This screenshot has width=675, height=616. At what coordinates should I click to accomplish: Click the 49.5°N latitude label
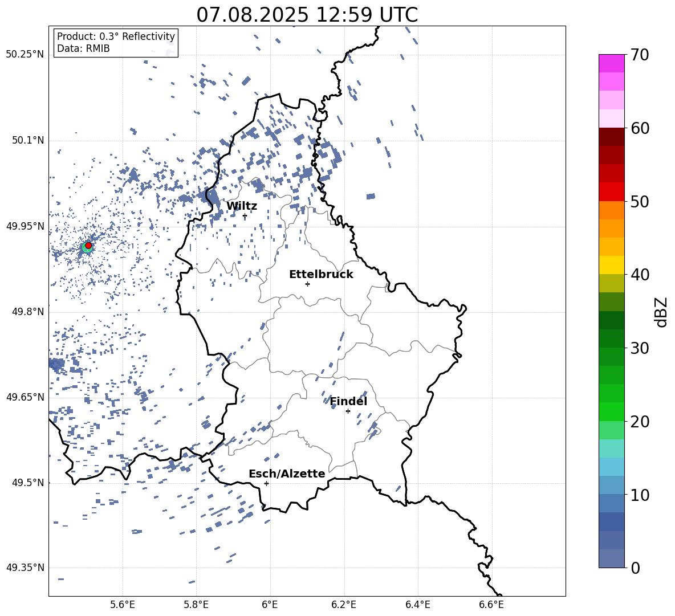pos(28,483)
